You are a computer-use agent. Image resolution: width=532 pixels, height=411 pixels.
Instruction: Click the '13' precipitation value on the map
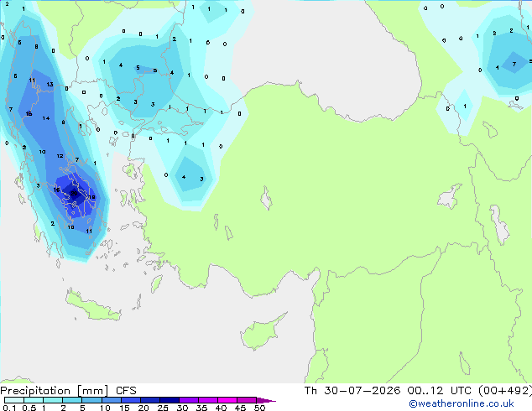[50, 84]
